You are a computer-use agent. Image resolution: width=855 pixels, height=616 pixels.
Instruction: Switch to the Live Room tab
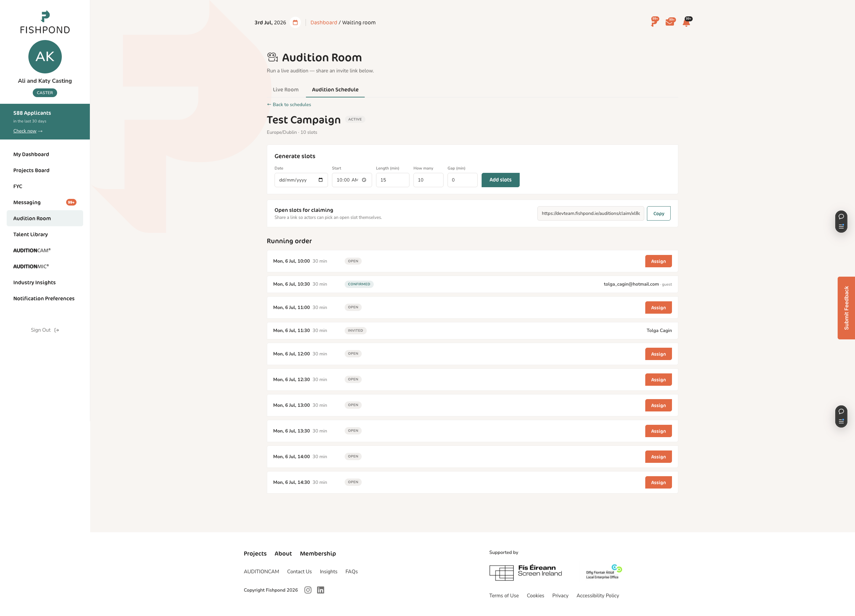[285, 90]
